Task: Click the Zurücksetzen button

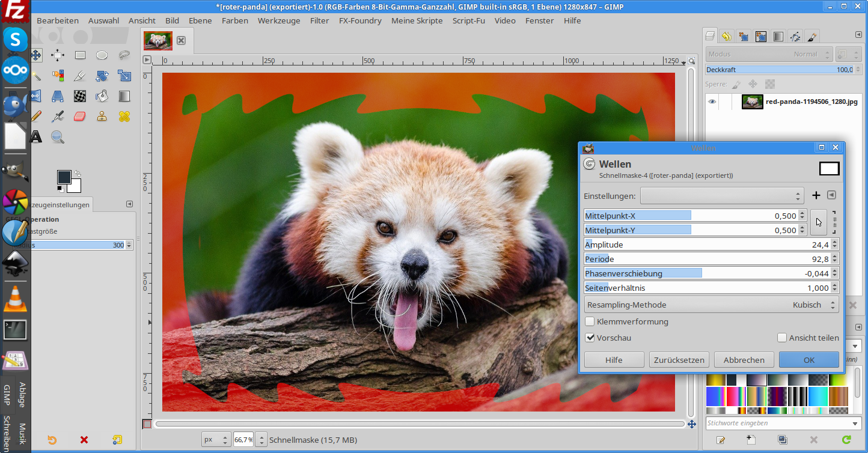Action: point(679,360)
